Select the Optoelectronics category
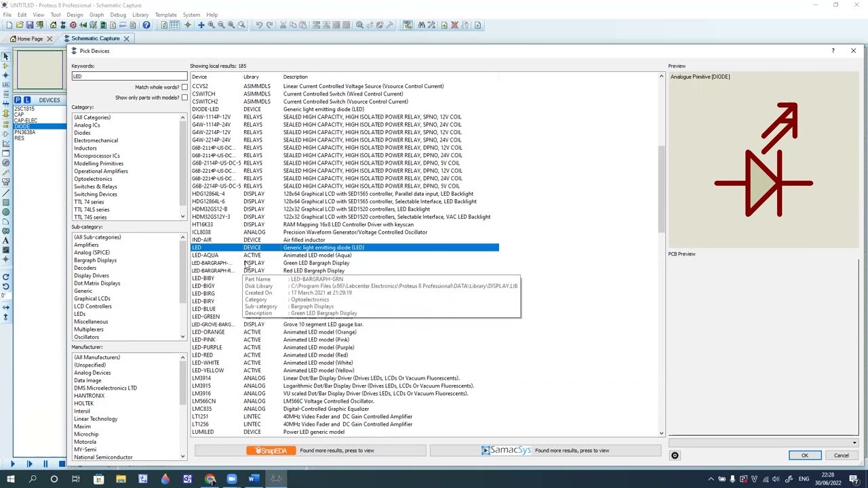 pyautogui.click(x=94, y=179)
